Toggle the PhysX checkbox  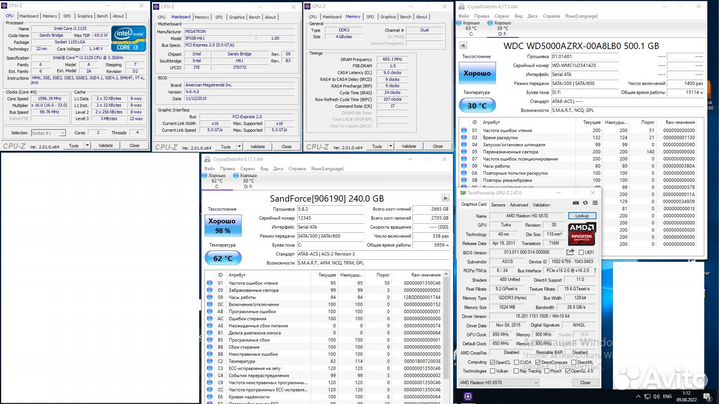pos(547,370)
